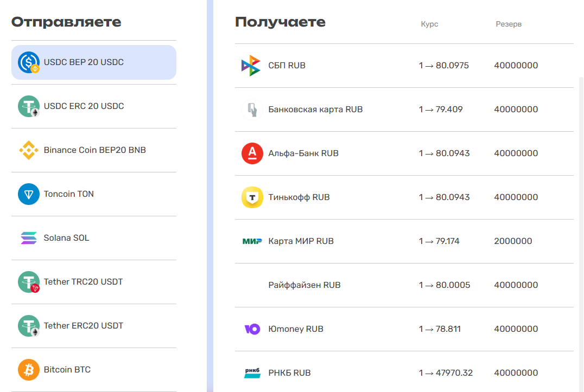Viewport: 584px width, 392px height.
Task: Choose Банковская карта RUB to receive
Action: coord(315,110)
